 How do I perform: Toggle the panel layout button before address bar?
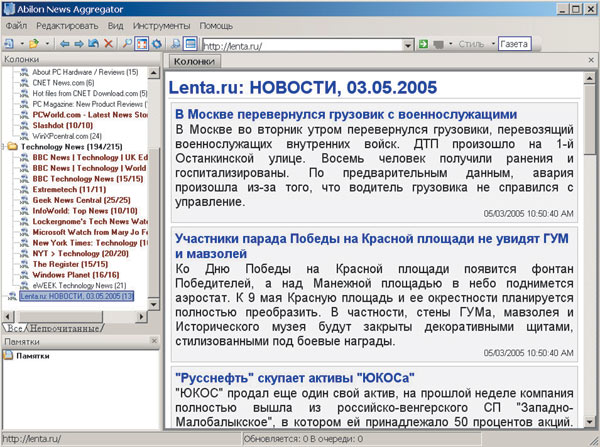coord(190,45)
